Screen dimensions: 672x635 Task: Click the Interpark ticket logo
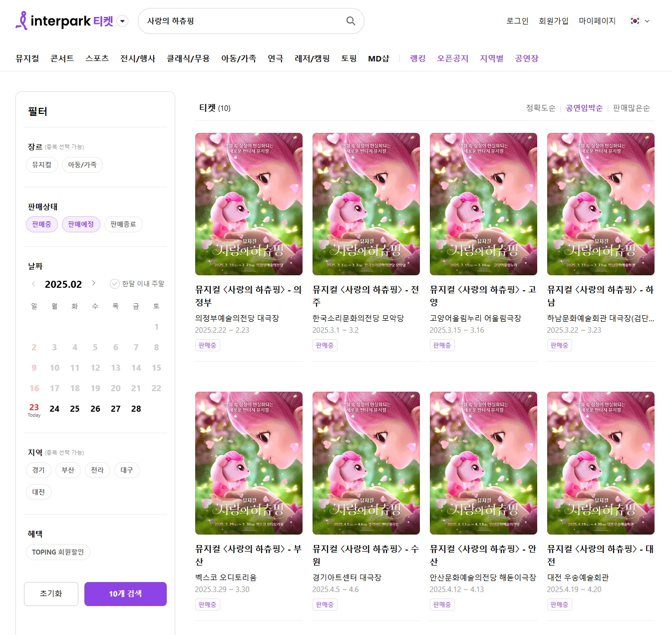64,20
